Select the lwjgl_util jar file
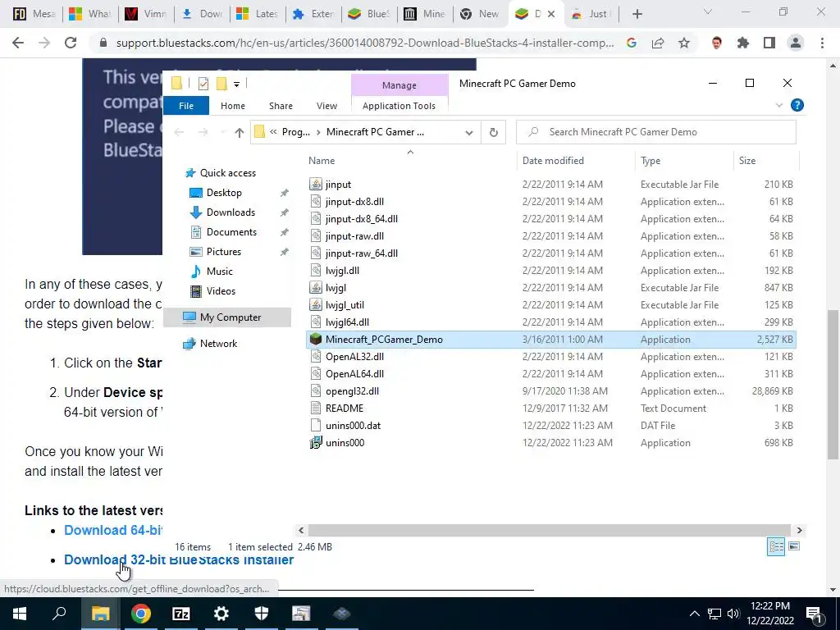The height and width of the screenshot is (630, 840). pos(345,305)
